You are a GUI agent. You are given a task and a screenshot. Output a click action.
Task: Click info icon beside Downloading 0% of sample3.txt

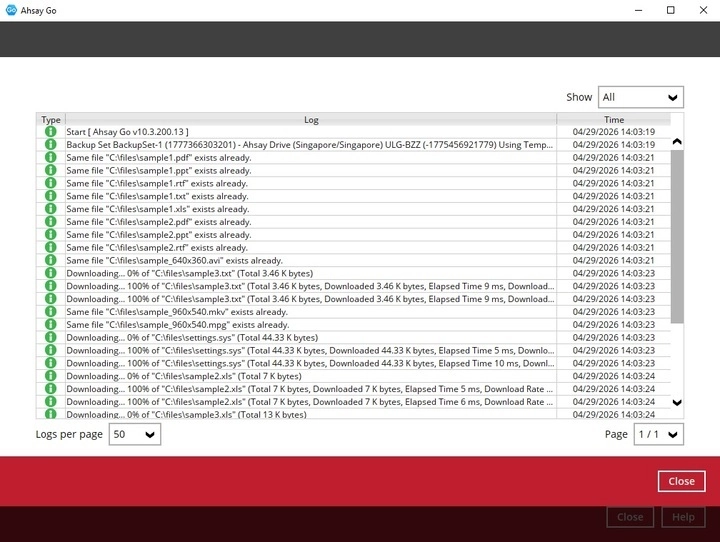coord(51,273)
